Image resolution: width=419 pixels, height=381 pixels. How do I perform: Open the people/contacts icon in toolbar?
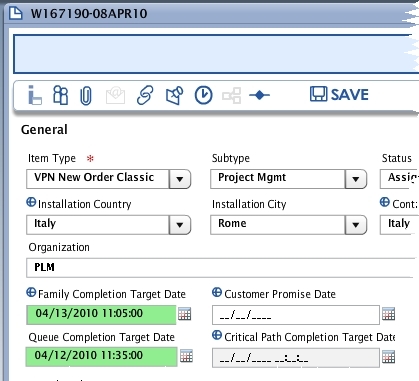coord(61,95)
